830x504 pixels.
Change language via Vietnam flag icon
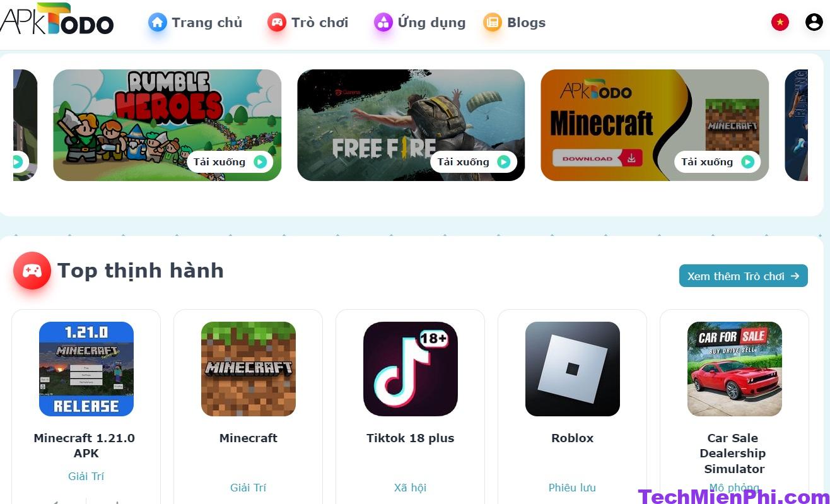click(x=780, y=22)
